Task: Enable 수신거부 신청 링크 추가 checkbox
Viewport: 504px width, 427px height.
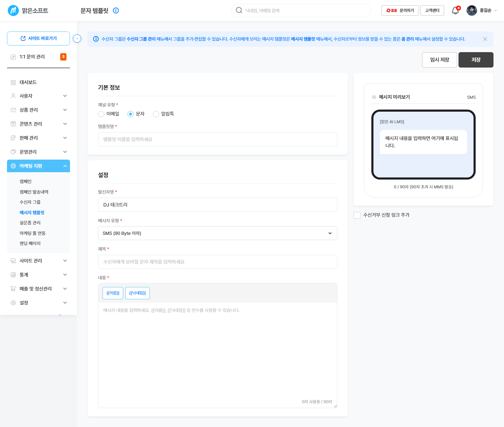Action: [357, 215]
